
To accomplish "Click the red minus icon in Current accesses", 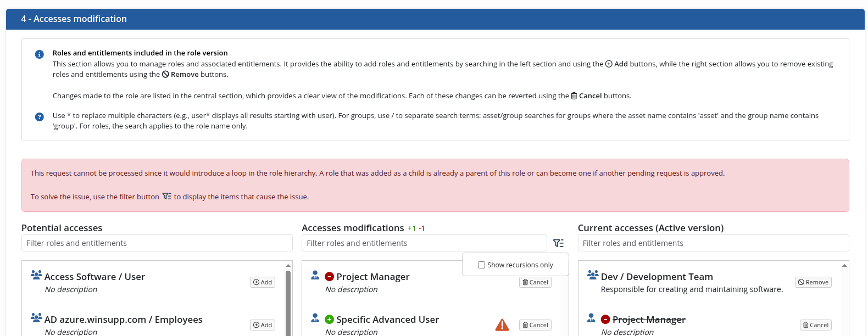I will point(605,320).
